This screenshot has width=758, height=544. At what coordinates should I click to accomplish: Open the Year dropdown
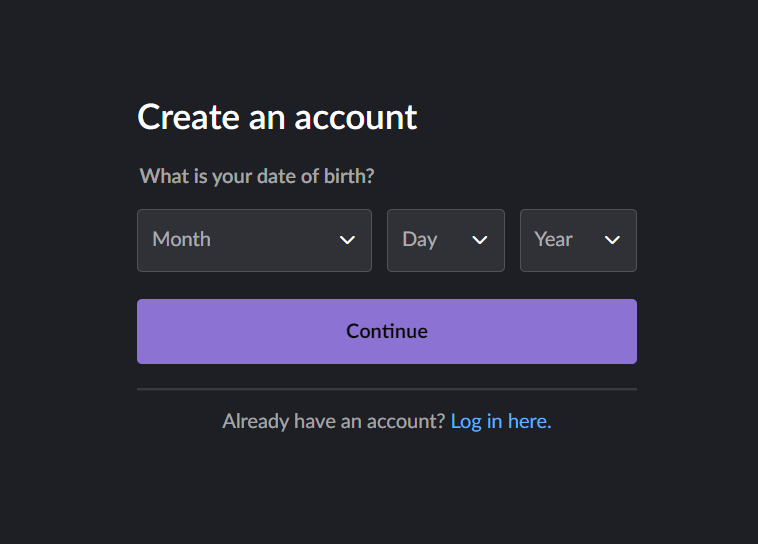point(578,240)
